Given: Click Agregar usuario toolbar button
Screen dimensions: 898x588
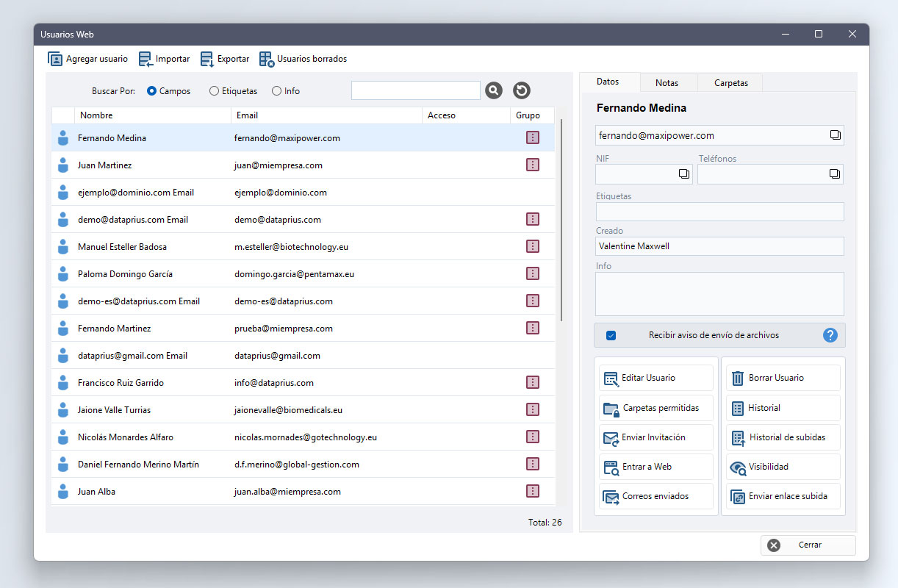Looking at the screenshot, I should 87,59.
